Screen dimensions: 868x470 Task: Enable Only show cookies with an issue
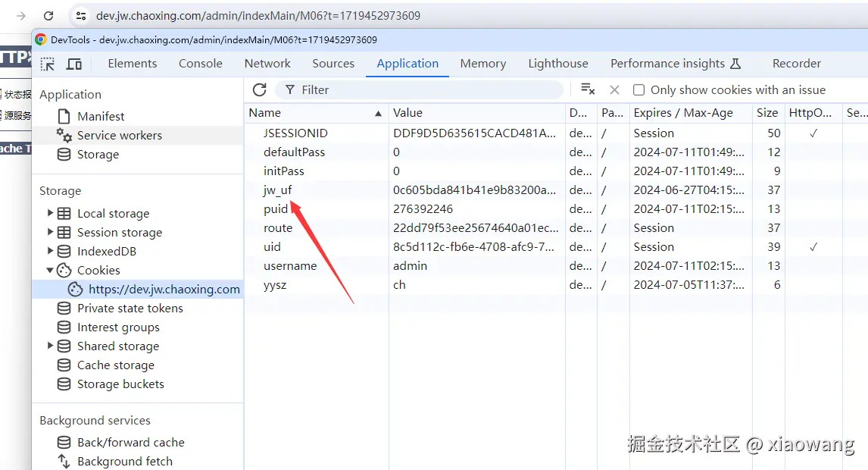639,89
